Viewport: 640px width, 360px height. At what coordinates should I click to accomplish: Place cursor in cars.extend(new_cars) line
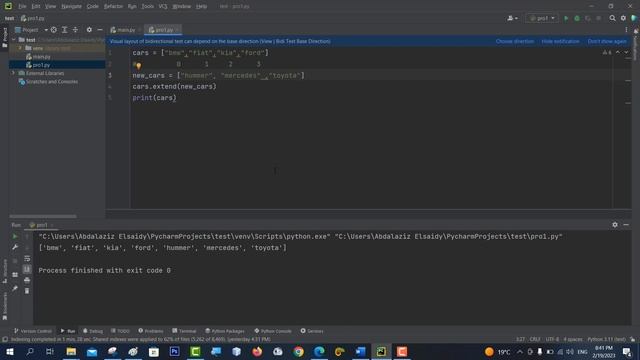[x=174, y=87]
